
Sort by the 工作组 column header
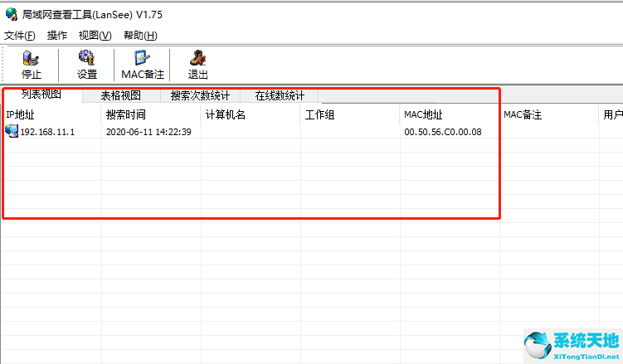350,114
